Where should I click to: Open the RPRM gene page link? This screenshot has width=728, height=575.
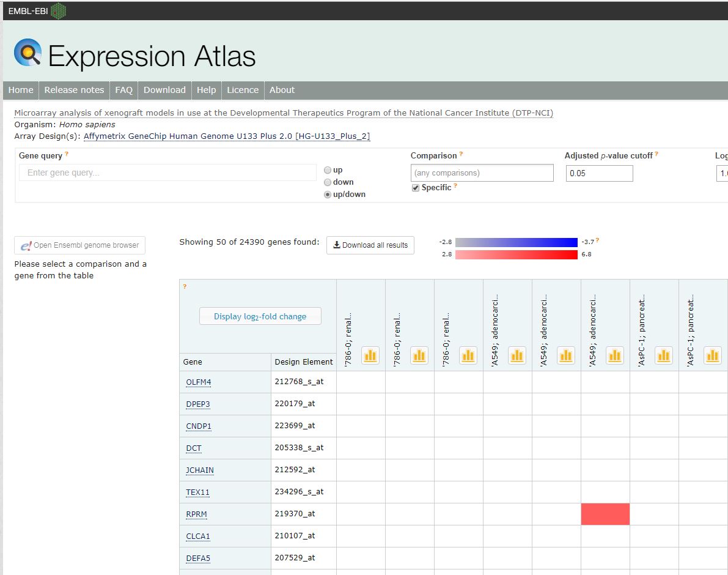[x=196, y=514]
